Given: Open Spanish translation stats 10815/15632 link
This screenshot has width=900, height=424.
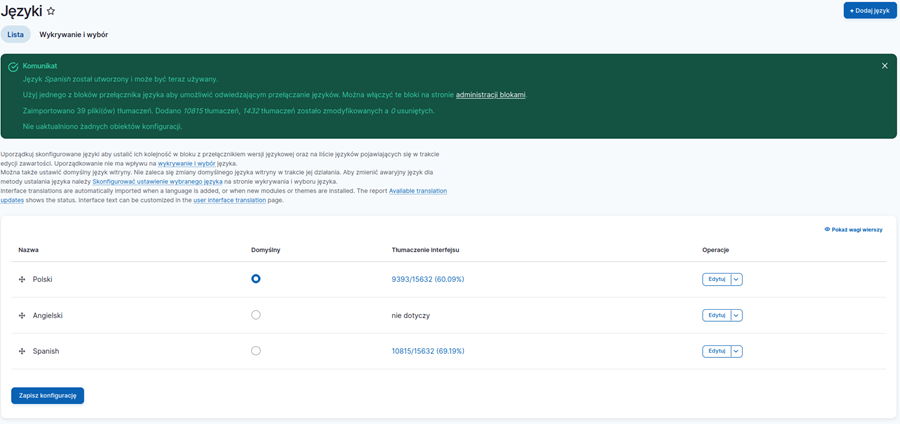Looking at the screenshot, I should 428,352.
